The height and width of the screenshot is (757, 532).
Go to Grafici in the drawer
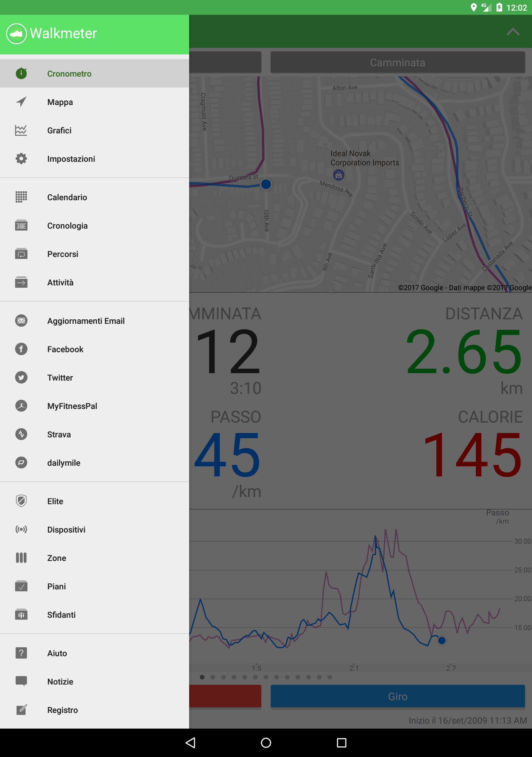tap(95, 130)
